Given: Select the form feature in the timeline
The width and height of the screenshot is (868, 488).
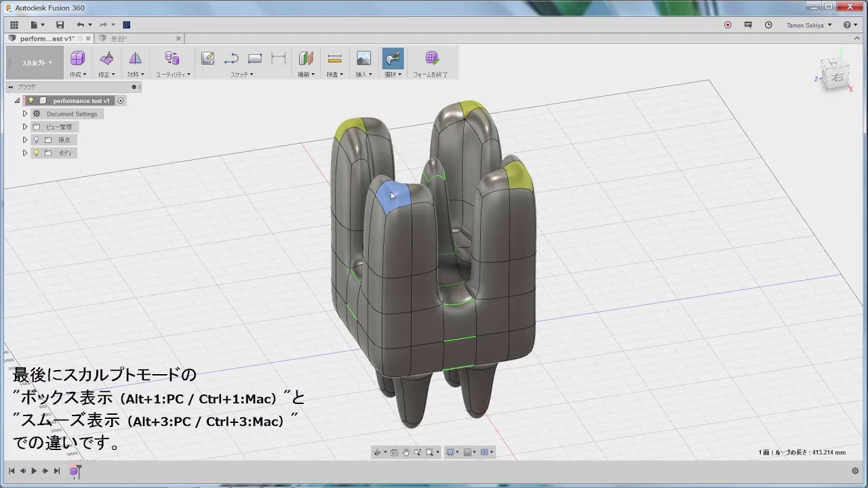Looking at the screenshot, I should 74,470.
